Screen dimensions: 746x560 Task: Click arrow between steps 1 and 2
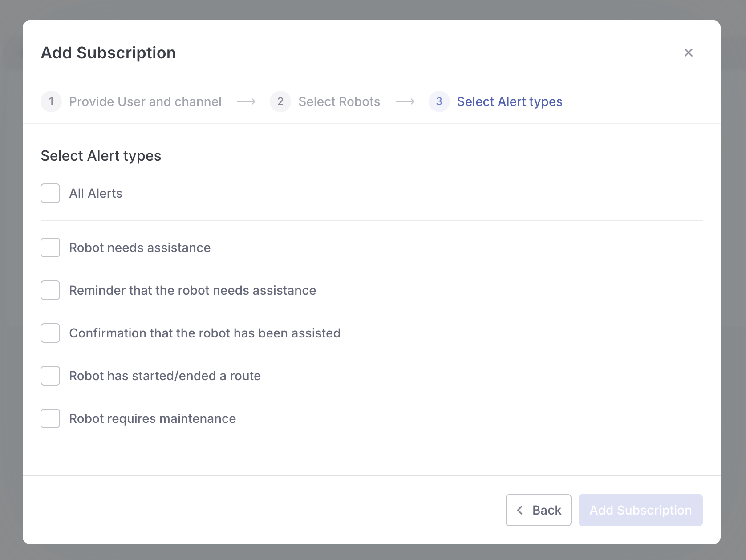click(x=246, y=101)
